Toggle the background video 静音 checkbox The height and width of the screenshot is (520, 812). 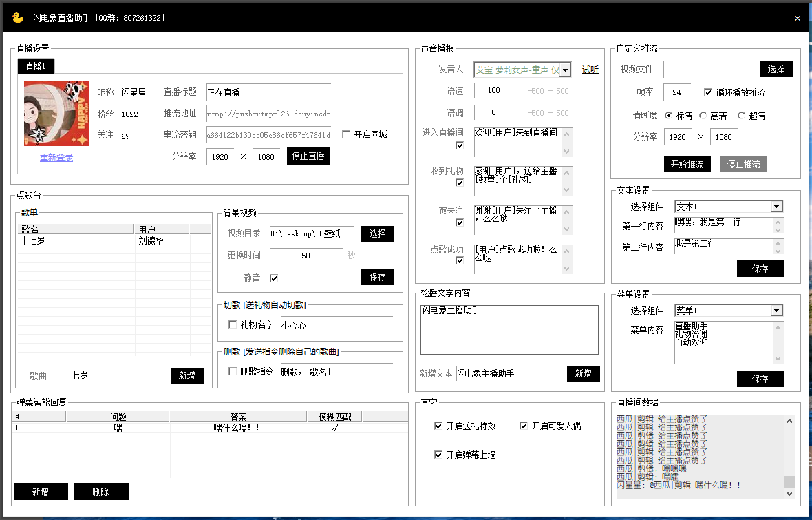274,278
